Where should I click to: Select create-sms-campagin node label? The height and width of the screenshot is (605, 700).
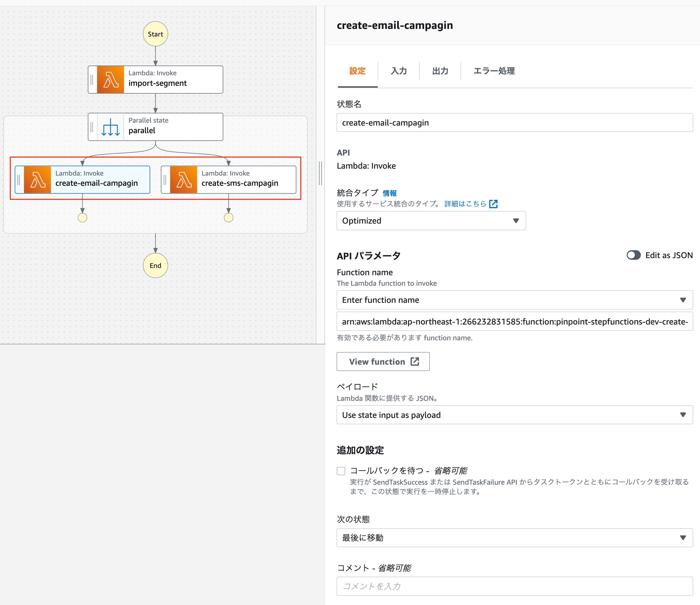(240, 183)
